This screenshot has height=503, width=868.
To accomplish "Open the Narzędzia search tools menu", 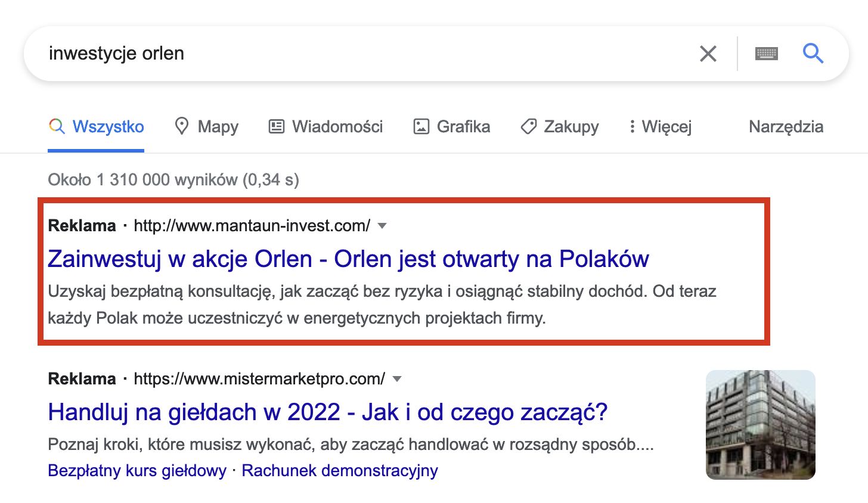I will 786,126.
